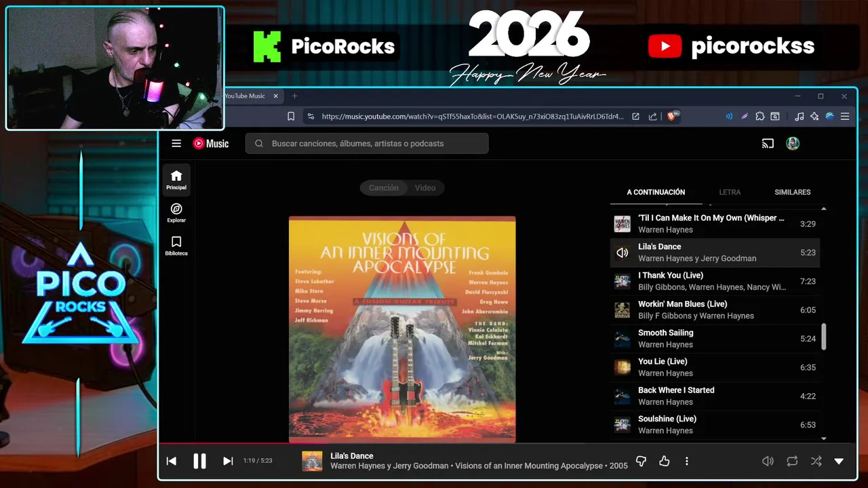Click the search magnifier icon

[x=259, y=143]
